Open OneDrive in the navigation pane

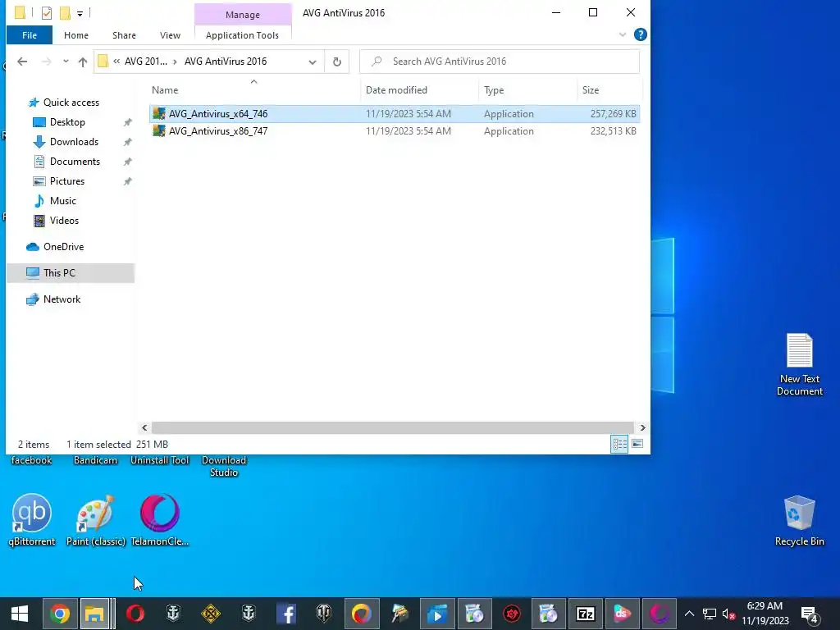click(63, 247)
